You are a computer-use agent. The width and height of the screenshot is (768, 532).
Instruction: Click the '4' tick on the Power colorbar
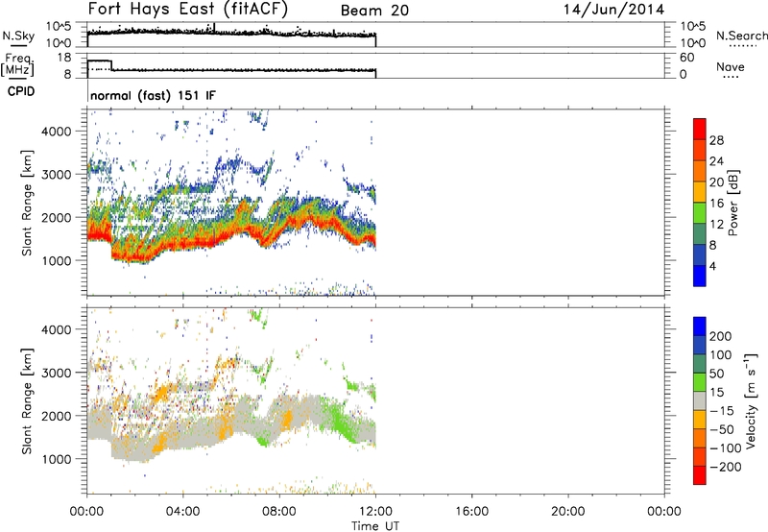(x=712, y=266)
